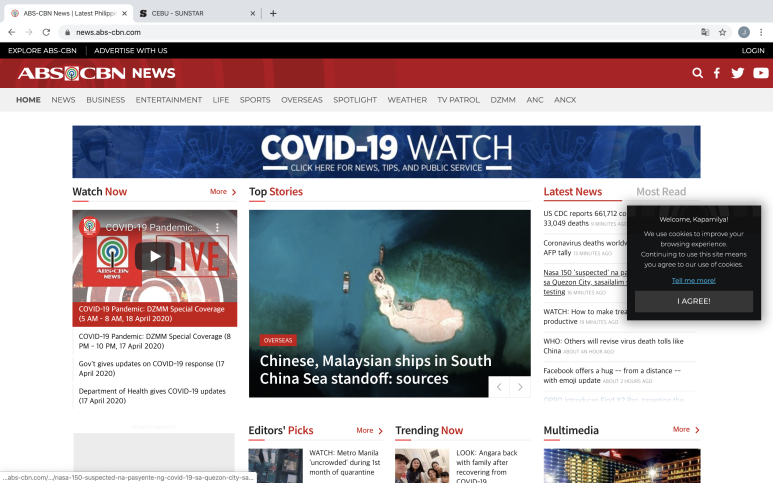Open EXPLORE ABS-CBN link
773x483 pixels.
tap(42, 50)
